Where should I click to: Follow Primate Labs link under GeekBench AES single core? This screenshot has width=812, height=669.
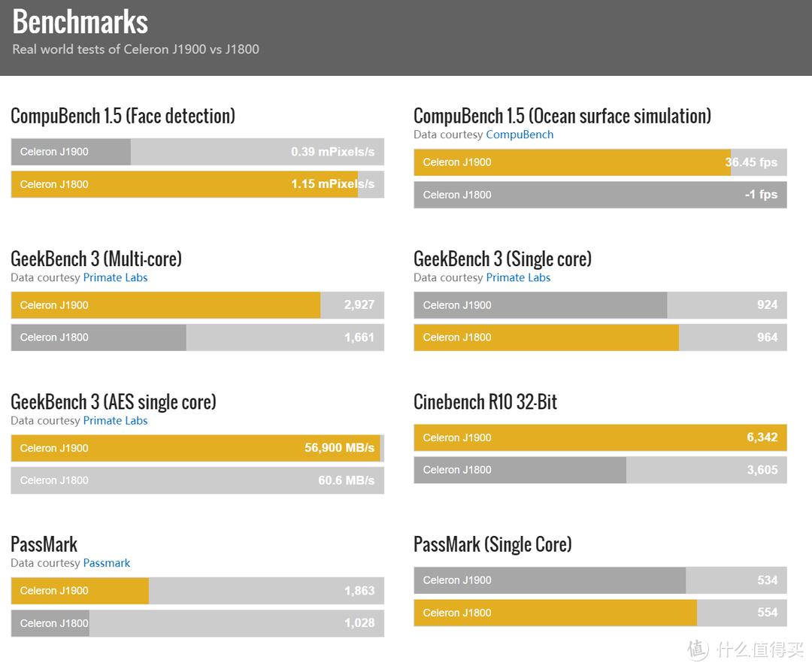point(115,420)
